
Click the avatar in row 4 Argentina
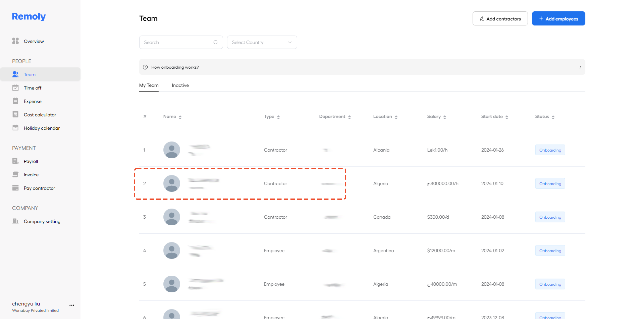172,250
